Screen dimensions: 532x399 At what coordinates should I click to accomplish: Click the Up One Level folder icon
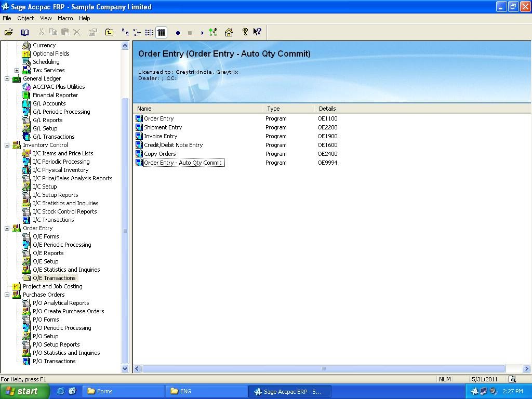(x=109, y=32)
